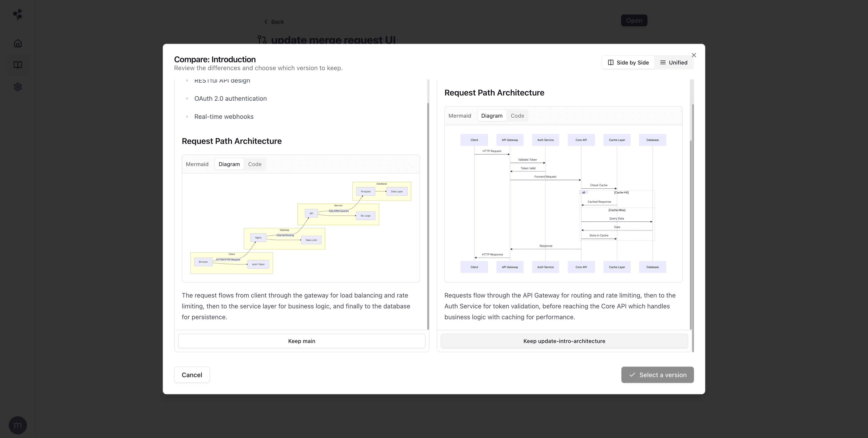868x438 pixels.
Task: Open the documentation book icon in sidebar
Action: pos(18,65)
